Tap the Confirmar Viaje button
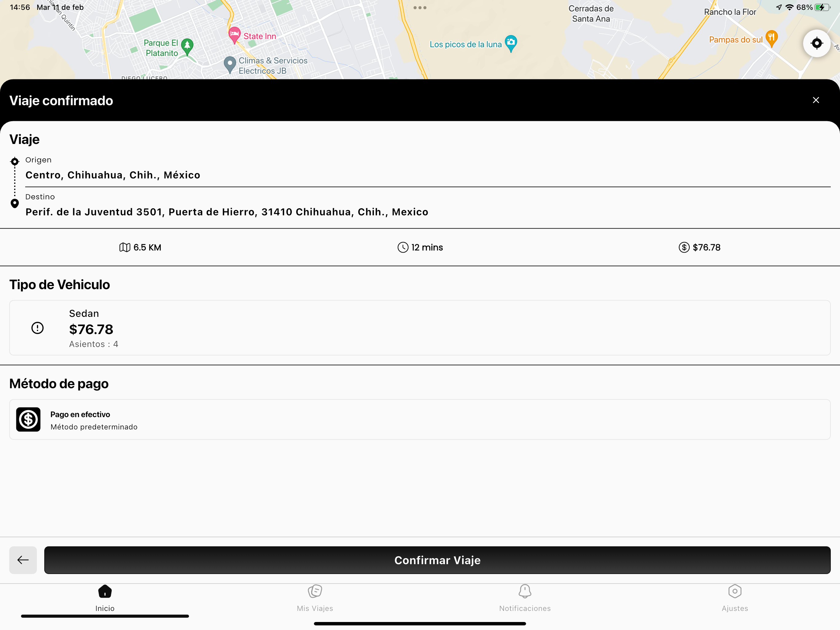This screenshot has height=630, width=840. click(x=437, y=560)
